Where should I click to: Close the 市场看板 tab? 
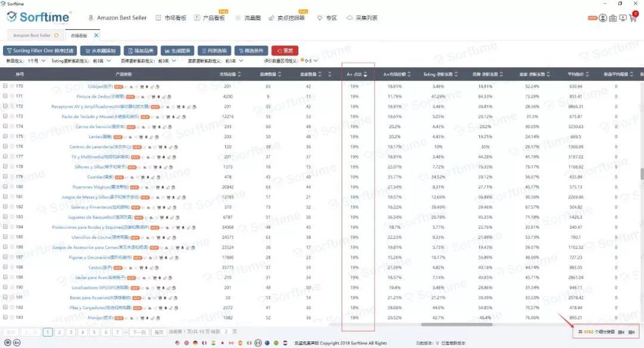97,36
